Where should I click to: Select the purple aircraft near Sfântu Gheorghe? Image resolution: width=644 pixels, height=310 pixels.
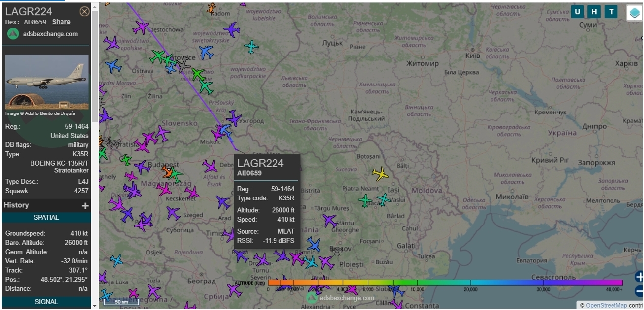click(x=330, y=221)
